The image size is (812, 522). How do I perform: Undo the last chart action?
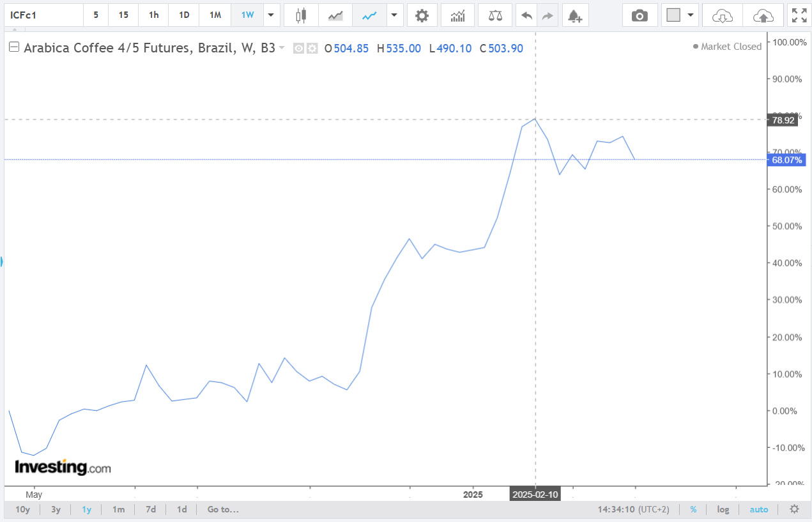click(526, 15)
